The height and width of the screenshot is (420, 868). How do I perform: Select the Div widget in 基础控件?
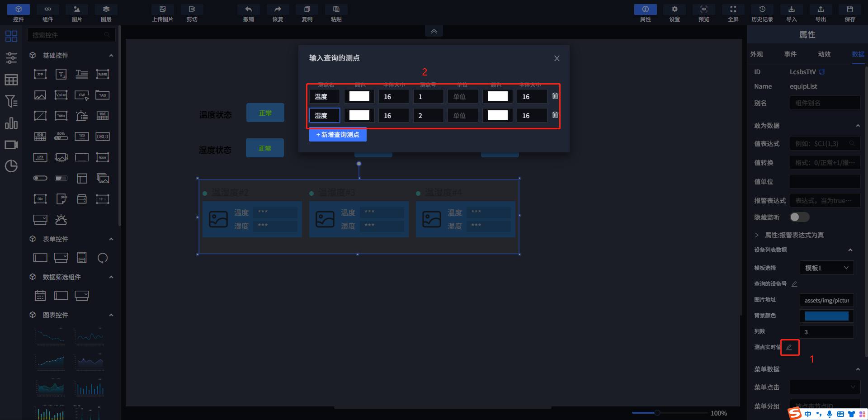click(x=40, y=199)
